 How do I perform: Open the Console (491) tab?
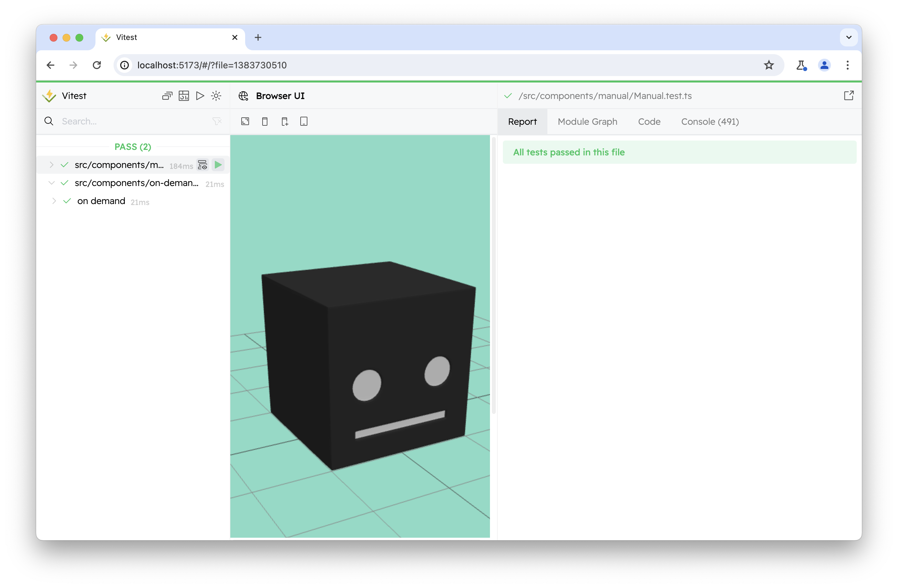click(710, 122)
